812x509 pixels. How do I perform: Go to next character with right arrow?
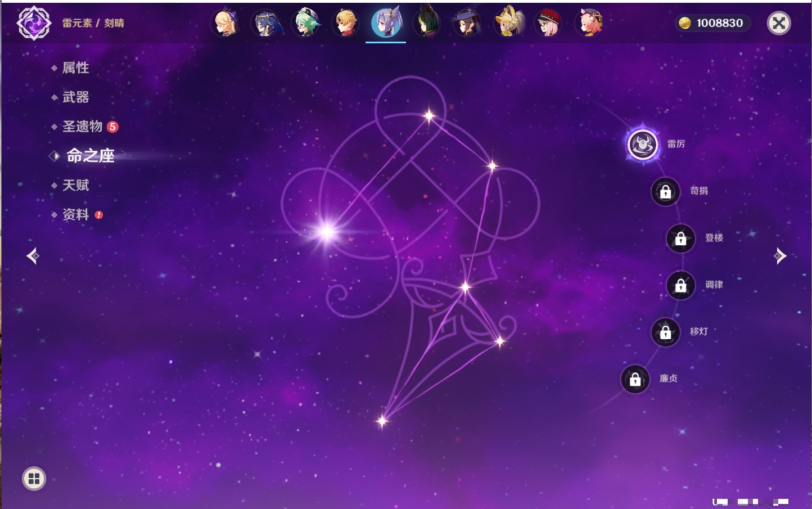coord(780,256)
